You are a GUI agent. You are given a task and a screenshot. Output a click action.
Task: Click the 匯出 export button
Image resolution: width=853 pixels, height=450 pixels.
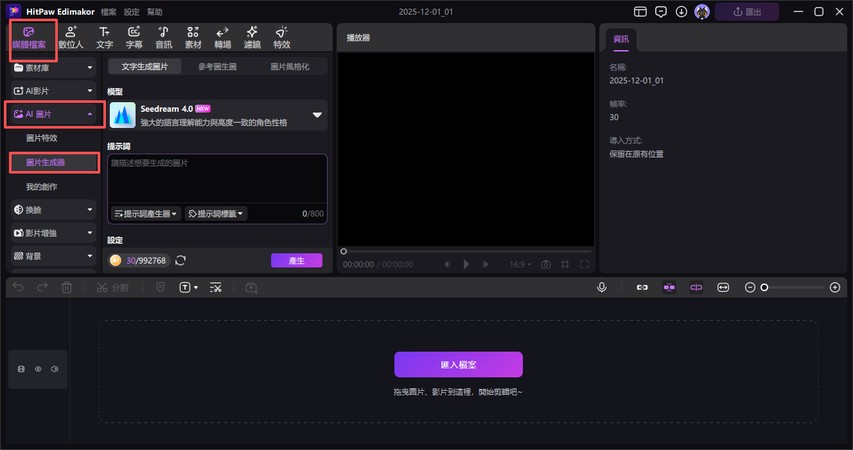pyautogui.click(x=747, y=11)
